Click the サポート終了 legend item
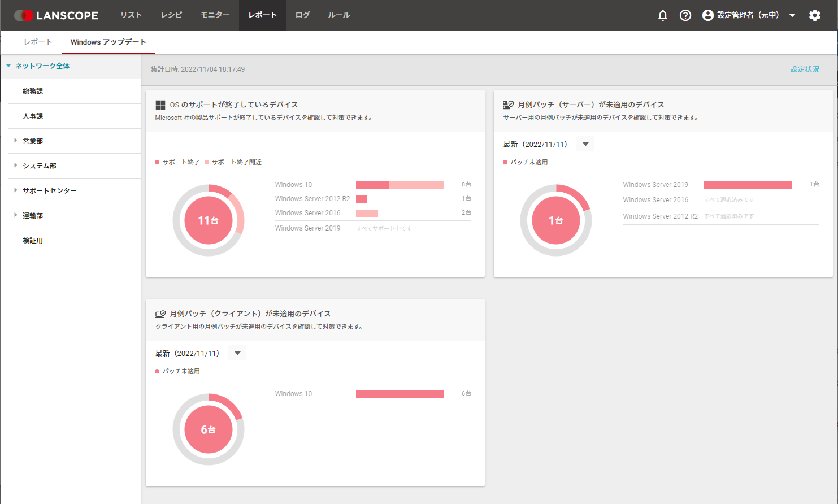 (x=177, y=162)
